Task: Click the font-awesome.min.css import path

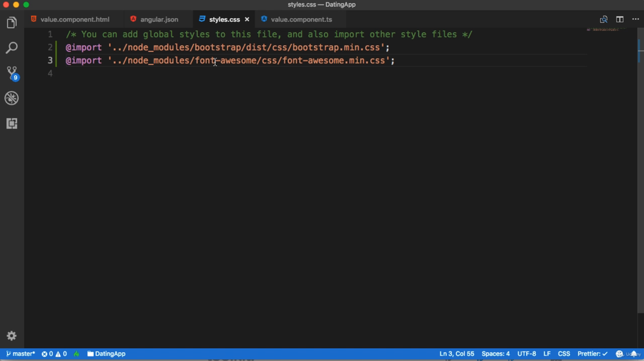Action: click(x=249, y=60)
